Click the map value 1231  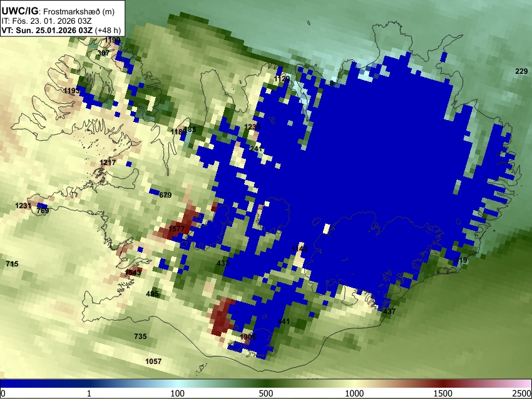pyautogui.click(x=23, y=206)
